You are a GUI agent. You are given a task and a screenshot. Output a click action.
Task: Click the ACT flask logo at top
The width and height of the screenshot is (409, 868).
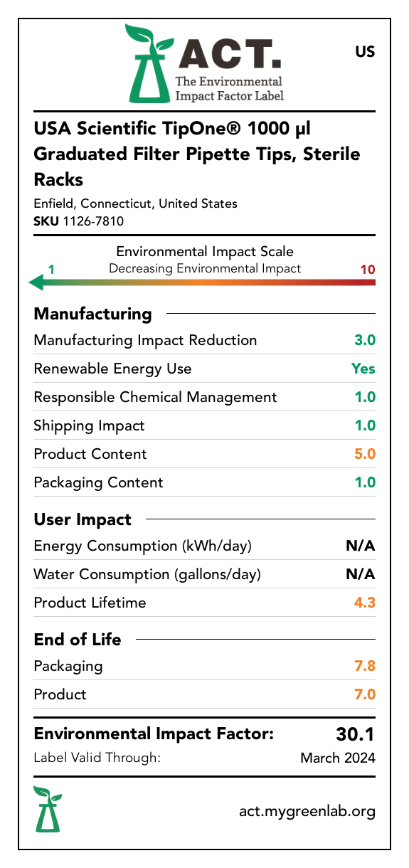point(150,62)
